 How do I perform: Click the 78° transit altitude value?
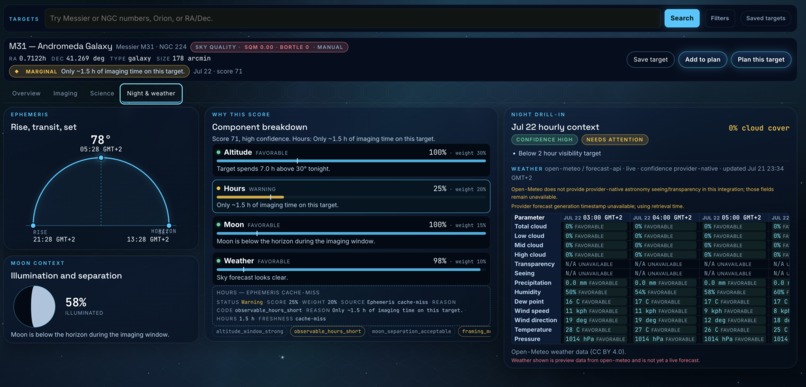[101, 140]
